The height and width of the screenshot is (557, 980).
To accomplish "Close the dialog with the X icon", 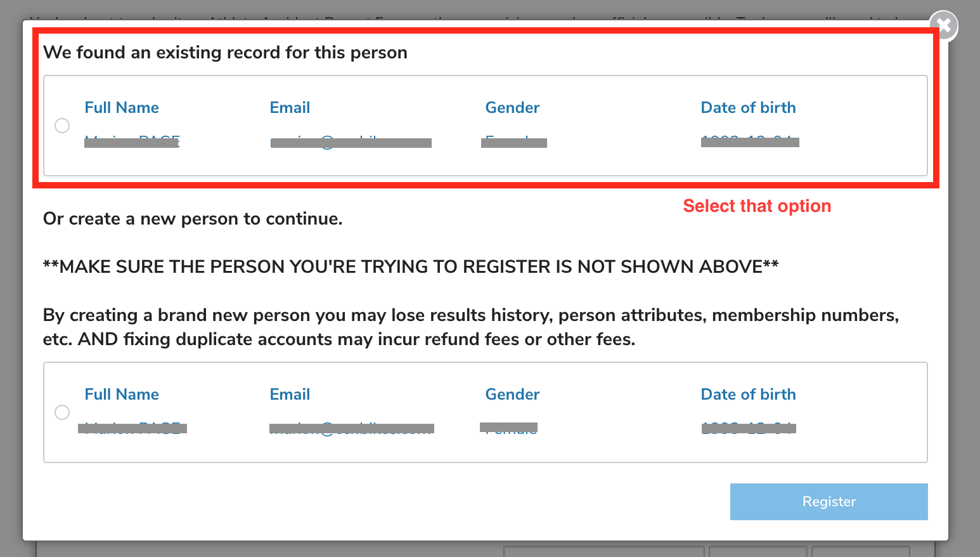I will (944, 25).
